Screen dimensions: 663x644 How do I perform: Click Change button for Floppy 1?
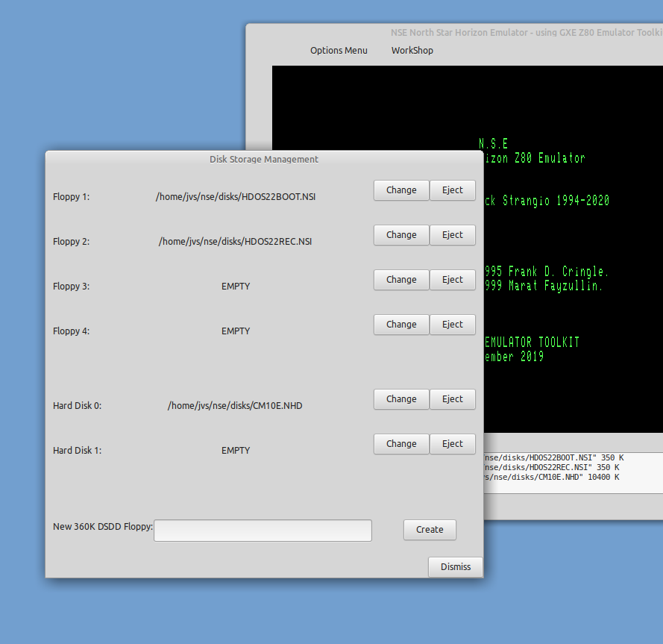tap(401, 190)
